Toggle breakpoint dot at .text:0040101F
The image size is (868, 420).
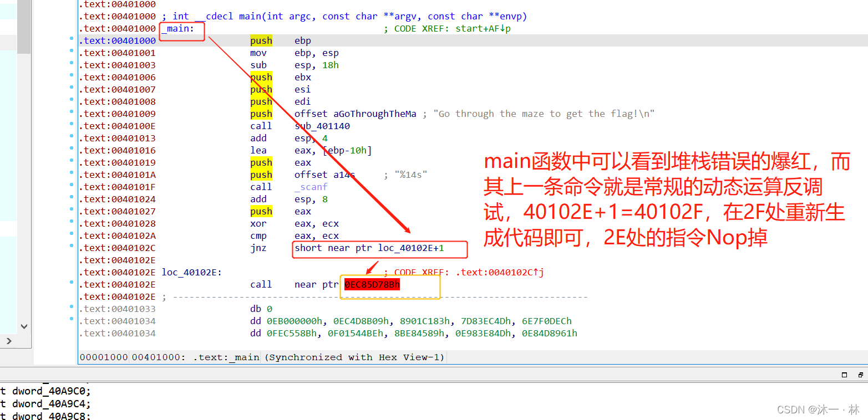pos(72,185)
